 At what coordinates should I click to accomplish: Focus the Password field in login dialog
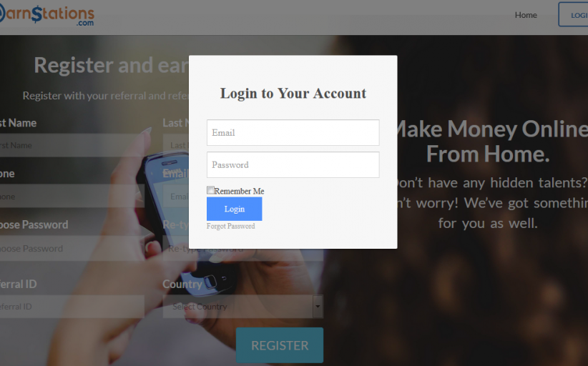pos(293,165)
